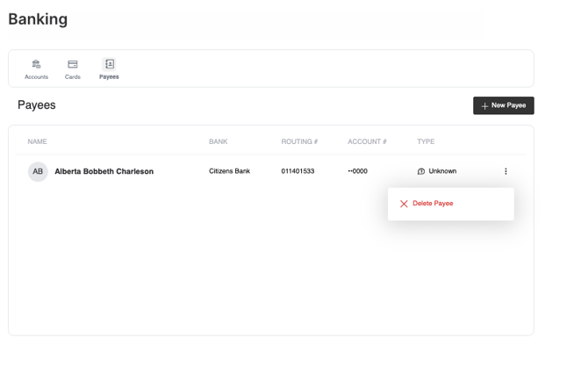The width and height of the screenshot is (588, 381).
Task: Click the New Payee button text
Action: pyautogui.click(x=508, y=105)
